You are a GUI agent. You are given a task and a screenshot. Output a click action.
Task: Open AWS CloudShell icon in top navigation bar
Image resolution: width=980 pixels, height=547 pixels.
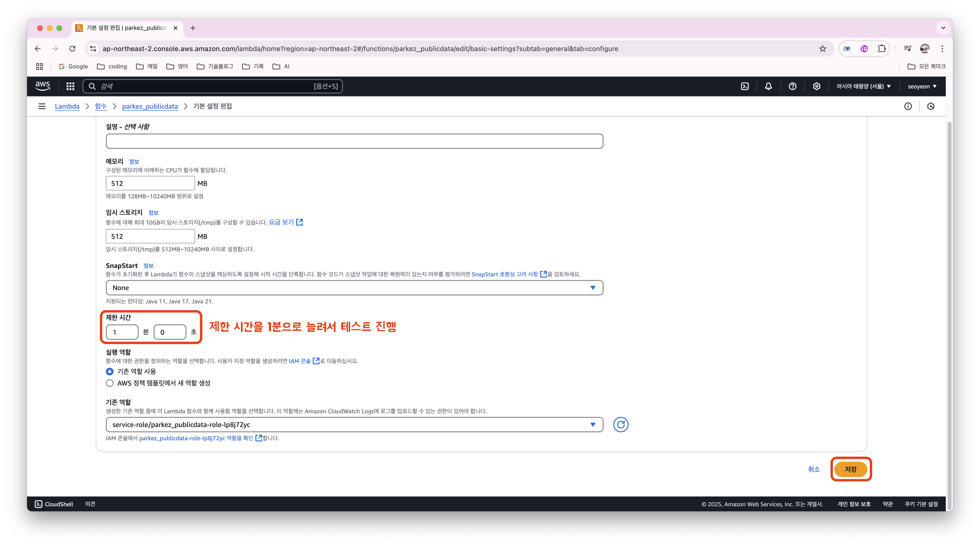click(744, 86)
